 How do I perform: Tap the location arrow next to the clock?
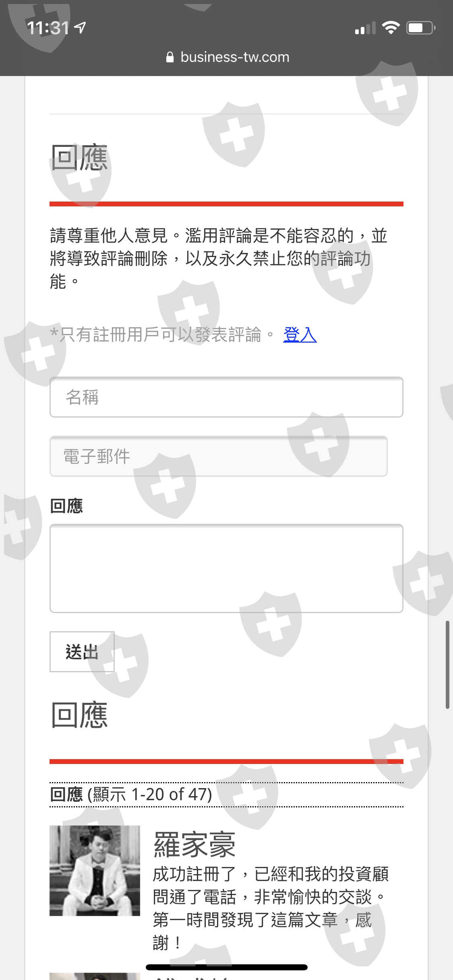pyautogui.click(x=80, y=27)
